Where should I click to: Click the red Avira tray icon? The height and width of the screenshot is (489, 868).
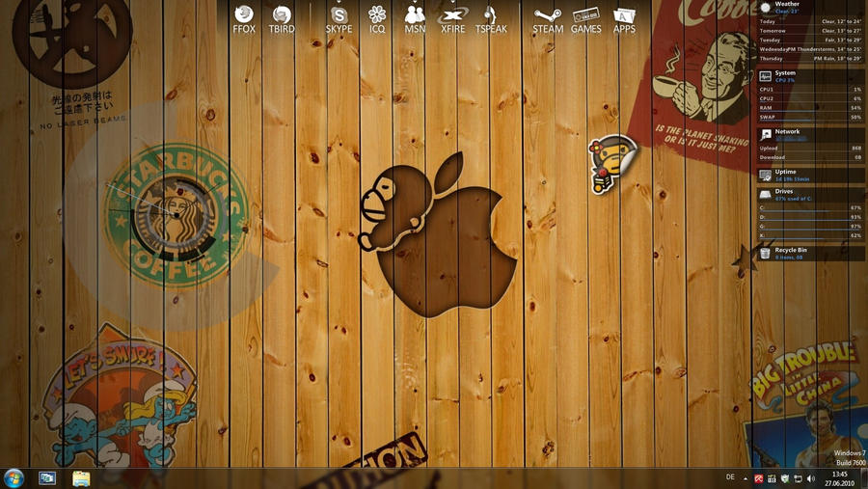(x=758, y=478)
